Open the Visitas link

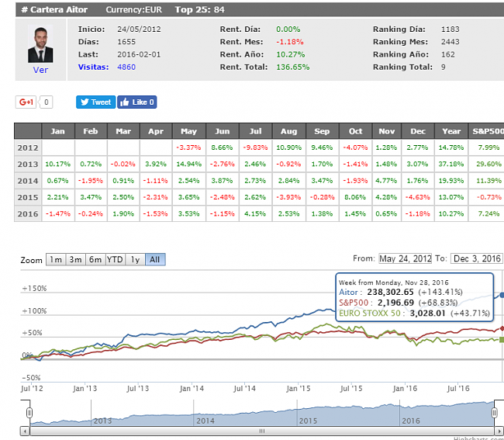93,67
